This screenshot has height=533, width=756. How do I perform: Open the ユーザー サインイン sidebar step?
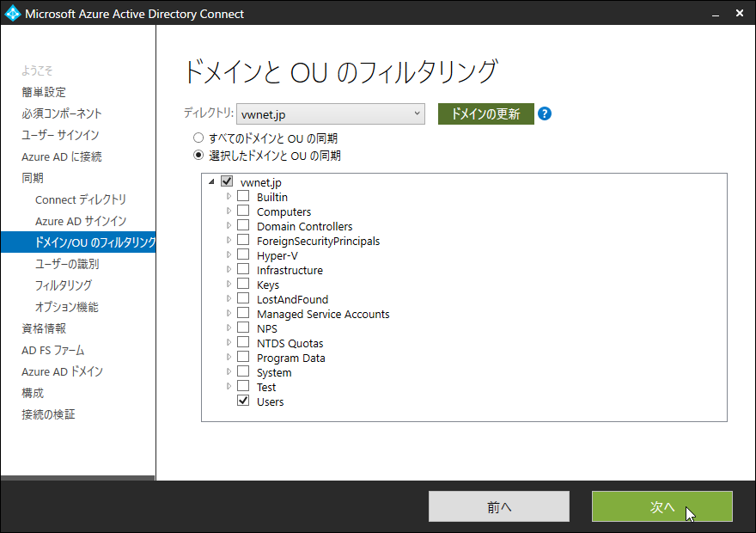60,135
